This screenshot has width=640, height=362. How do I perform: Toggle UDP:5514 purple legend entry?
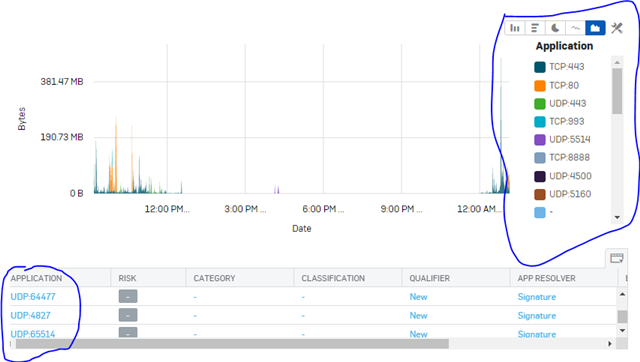coord(562,140)
